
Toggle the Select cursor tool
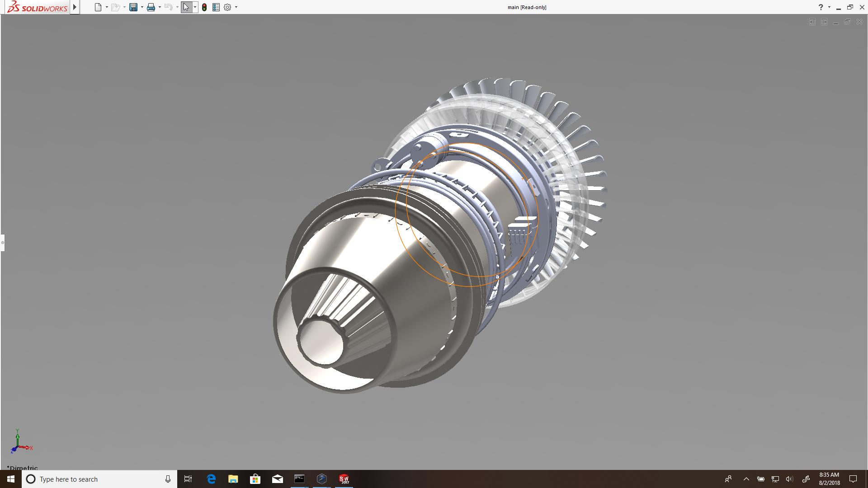186,7
